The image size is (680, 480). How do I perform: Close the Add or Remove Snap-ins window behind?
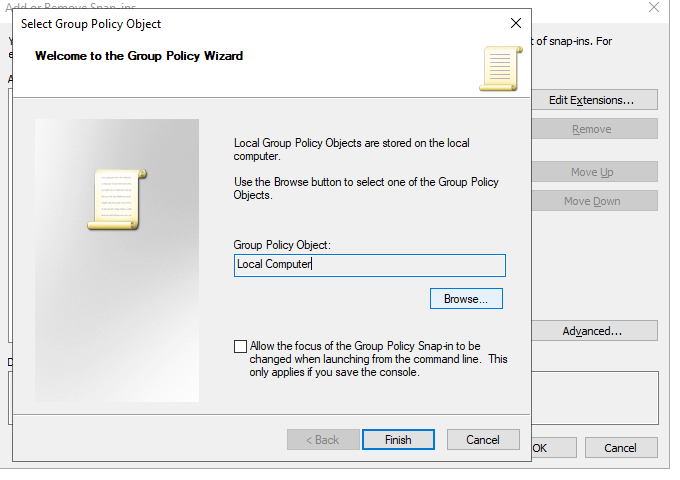tap(654, 7)
